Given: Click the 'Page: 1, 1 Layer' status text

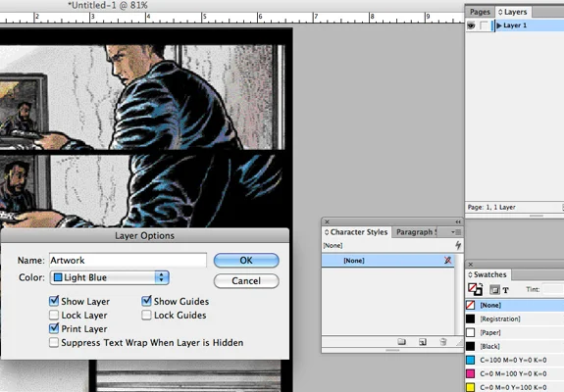Looking at the screenshot, I should coord(491,208).
